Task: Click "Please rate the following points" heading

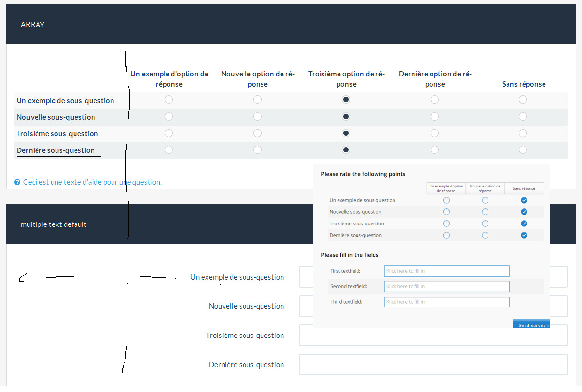Action: pos(363,174)
